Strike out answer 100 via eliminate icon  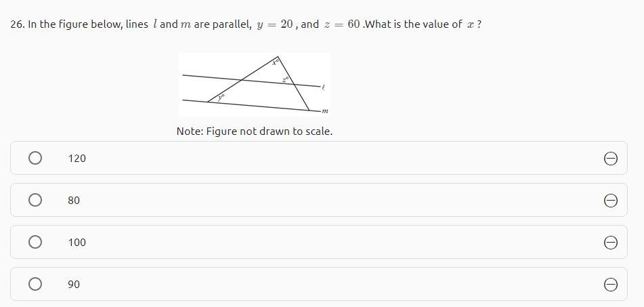[x=609, y=242]
